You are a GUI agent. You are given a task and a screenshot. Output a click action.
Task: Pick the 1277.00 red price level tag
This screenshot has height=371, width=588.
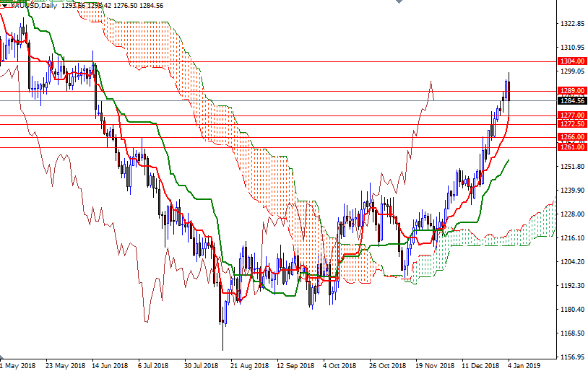[x=571, y=115]
